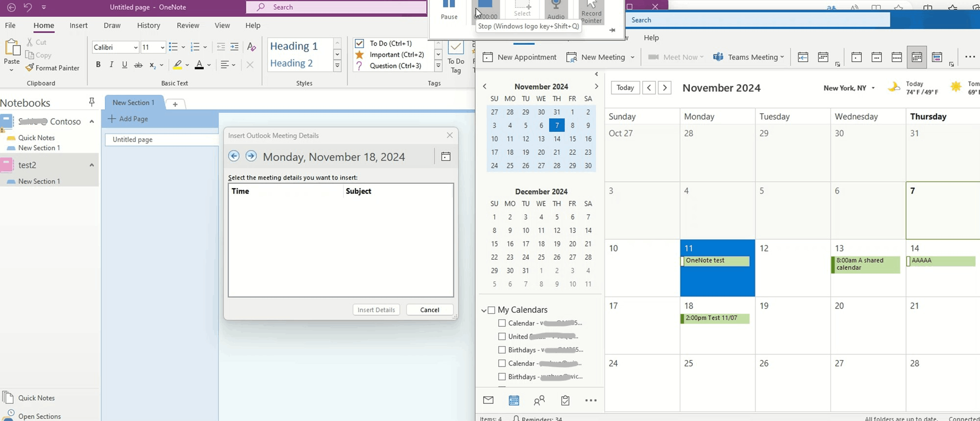Check the first Calendar - v... calendar checkbox
Image resolution: width=980 pixels, height=421 pixels.
click(x=502, y=323)
